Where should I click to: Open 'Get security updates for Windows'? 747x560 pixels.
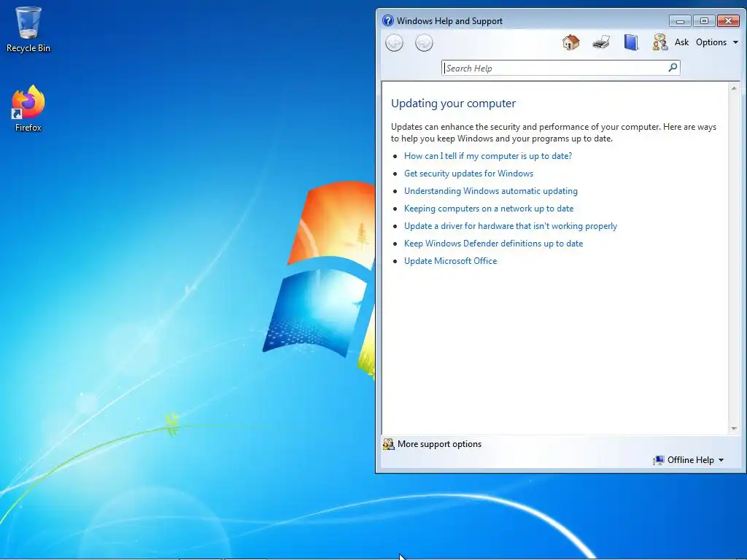469,174
